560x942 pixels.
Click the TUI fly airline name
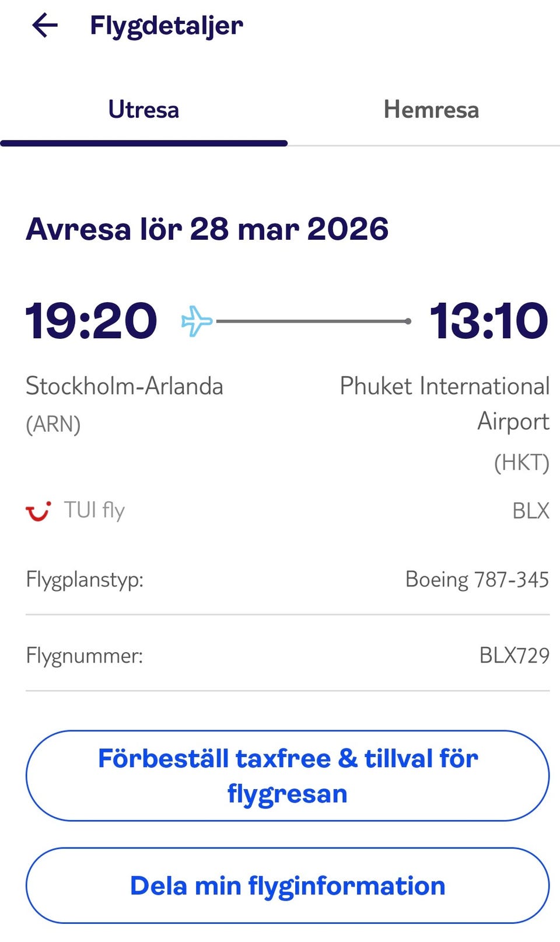[94, 510]
